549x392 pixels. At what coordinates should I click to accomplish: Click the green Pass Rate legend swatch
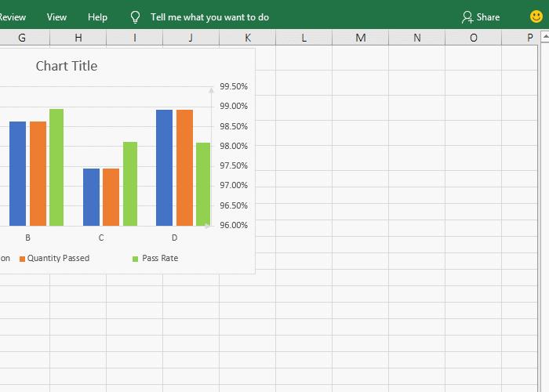(135, 259)
